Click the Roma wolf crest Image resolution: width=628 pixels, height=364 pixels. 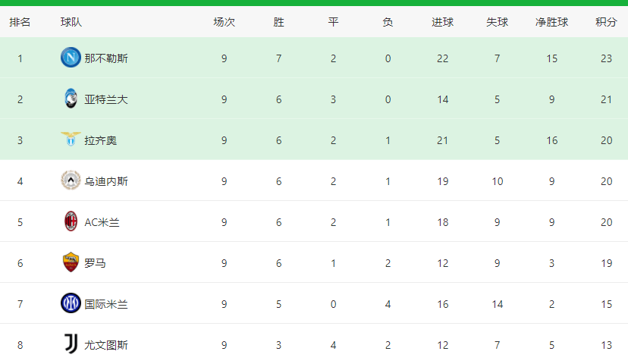tap(71, 262)
